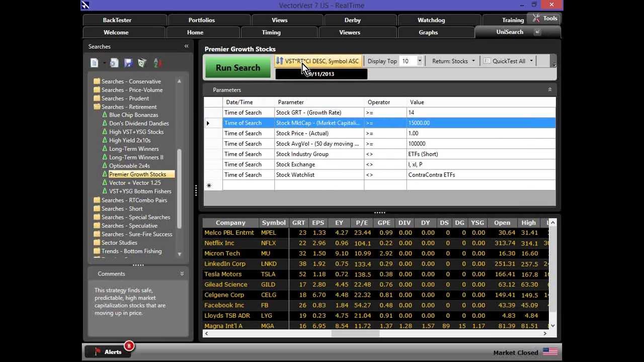Select Don's Dividend Dandies search
The width and height of the screenshot is (644, 362).
point(139,124)
